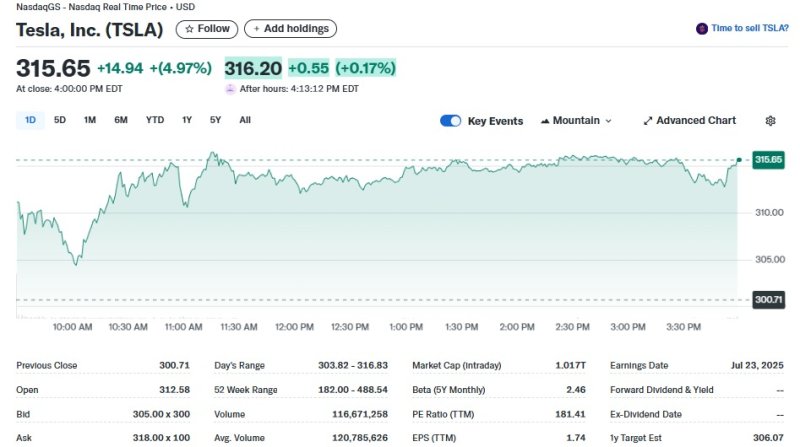800x447 pixels.
Task: Click the Earnings Date Jul 23, 2025
Action: tap(757, 365)
